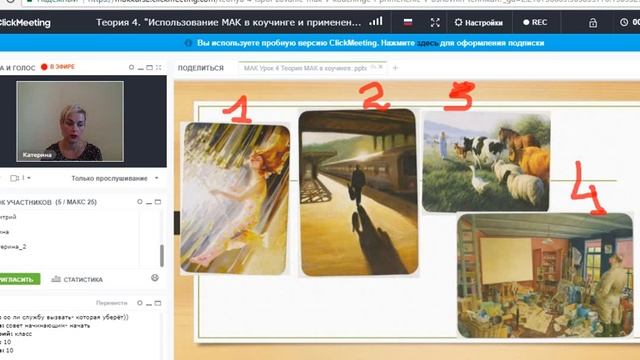Screen dimensions: 640x360
Task: Minimize the audio-video panel
Action: (140, 68)
